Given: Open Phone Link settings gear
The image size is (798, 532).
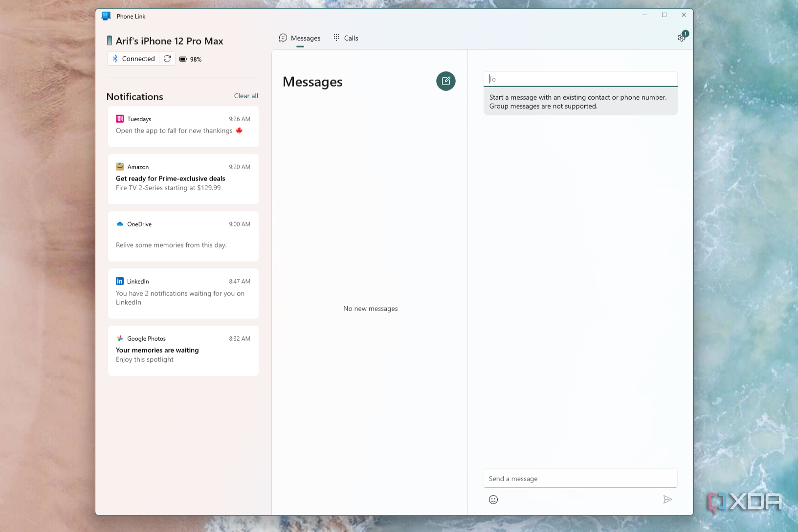Looking at the screenshot, I should tap(682, 37).
